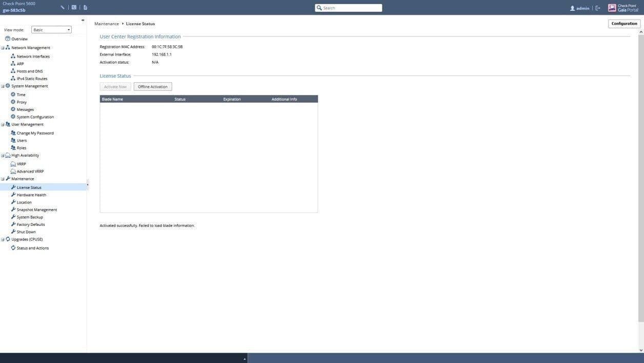644x363 pixels.
Task: Click the logout icon beside admin
Action: [x=598, y=8]
